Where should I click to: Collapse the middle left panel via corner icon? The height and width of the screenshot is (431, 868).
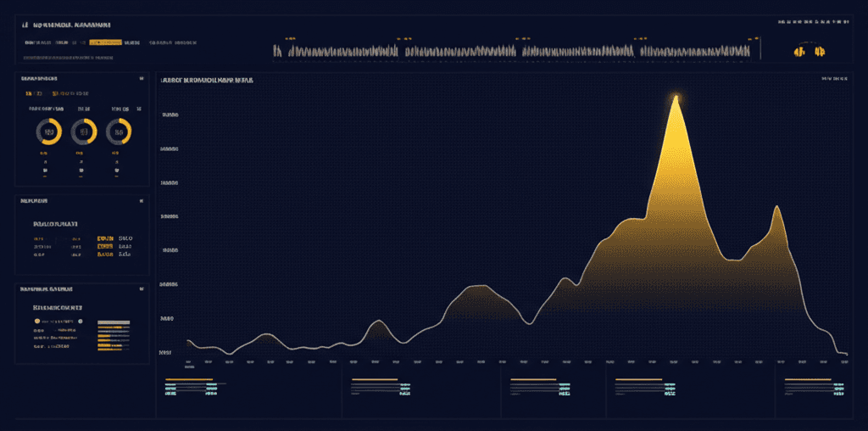click(x=142, y=200)
